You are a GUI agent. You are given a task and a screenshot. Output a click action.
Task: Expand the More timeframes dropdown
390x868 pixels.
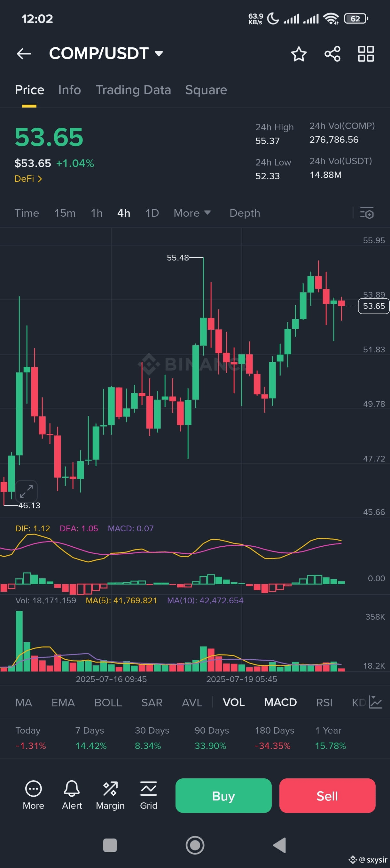192,213
